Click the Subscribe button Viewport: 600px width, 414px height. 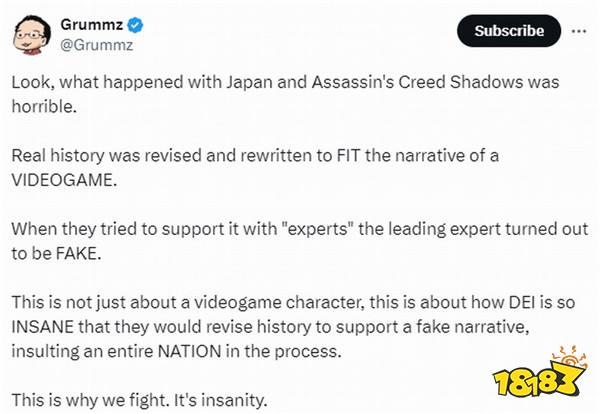click(509, 31)
